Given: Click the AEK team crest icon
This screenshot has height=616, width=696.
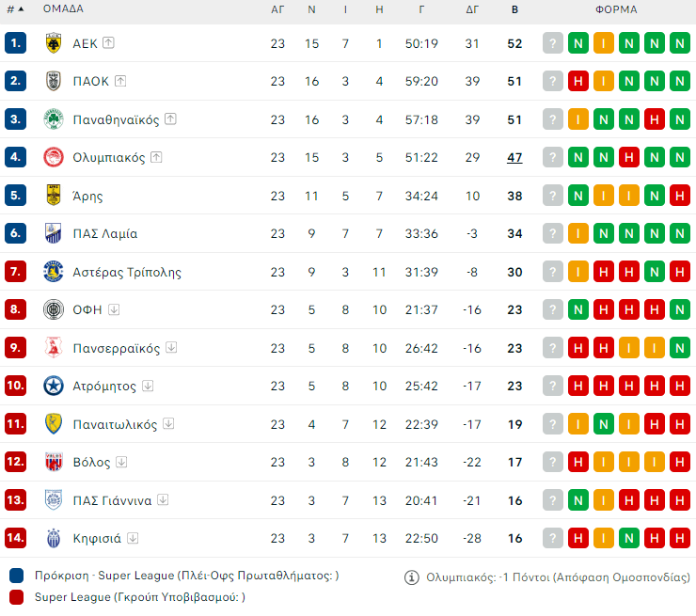Looking at the screenshot, I should click(x=54, y=42).
